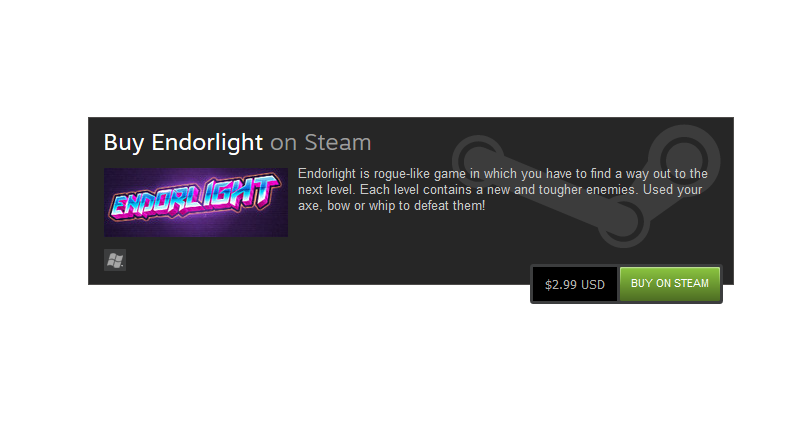Click the gray Windows flag compatibility badge
804x437 pixels.
pyautogui.click(x=115, y=260)
